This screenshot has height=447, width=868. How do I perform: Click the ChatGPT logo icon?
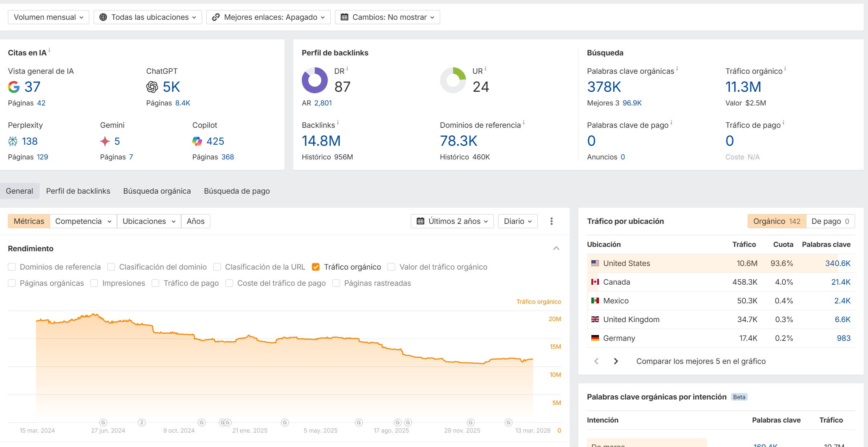click(x=152, y=87)
